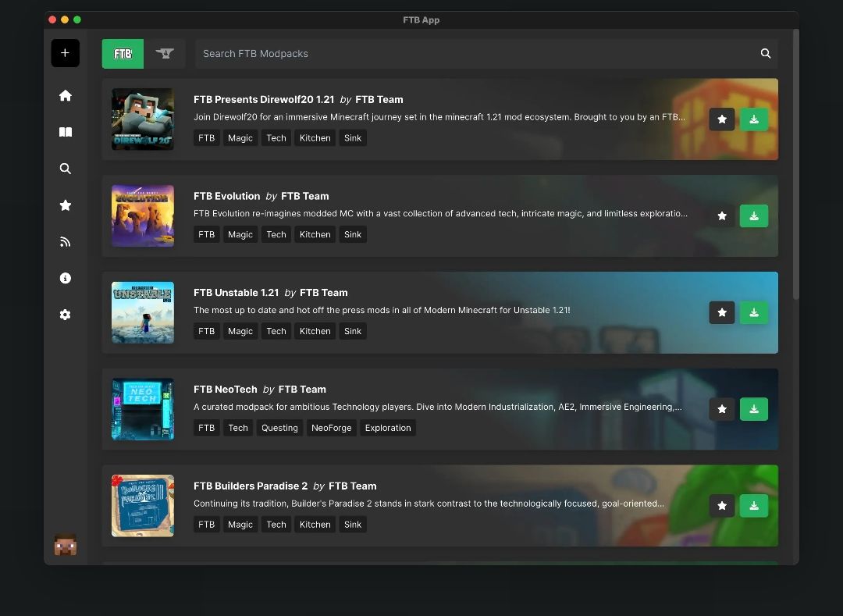Click the NeoForge tag on FTB NeoTech
Screen dimensions: 843x616
click(331, 428)
